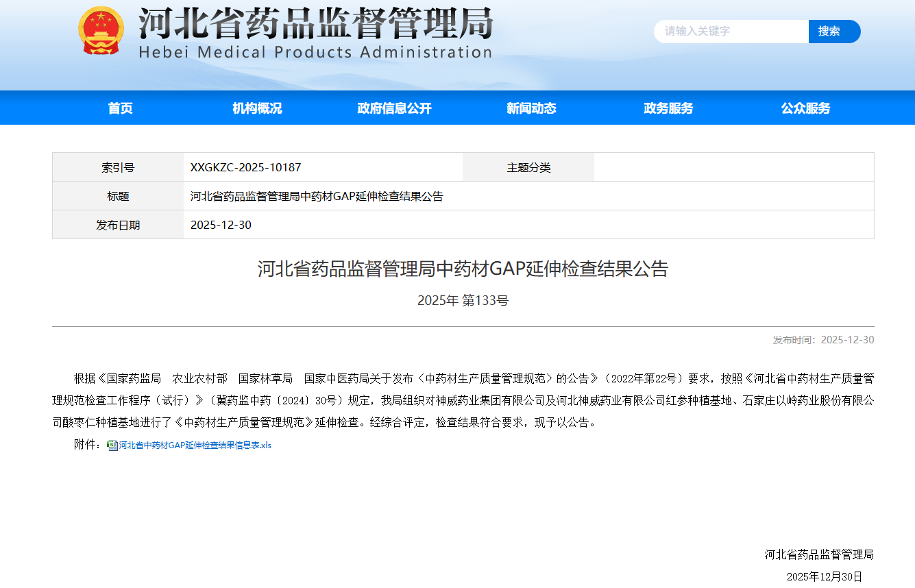Click the keyword search input field
915x588 pixels.
pyautogui.click(x=730, y=32)
